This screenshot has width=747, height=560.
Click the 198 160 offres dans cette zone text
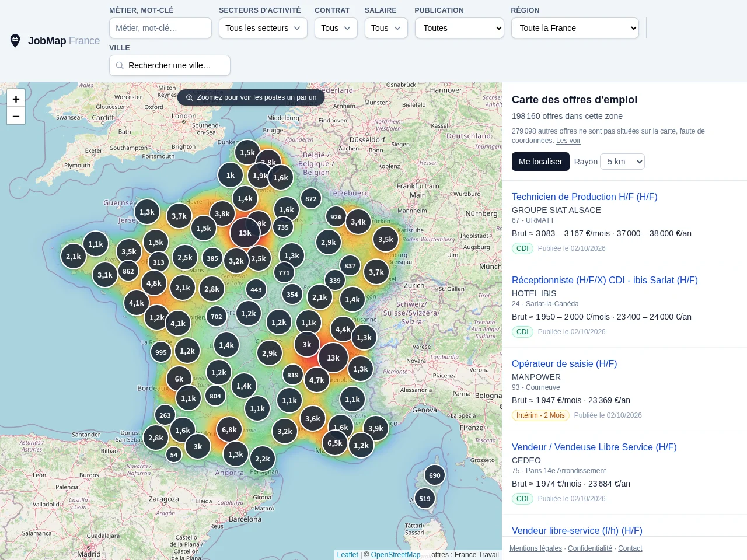coord(567,116)
